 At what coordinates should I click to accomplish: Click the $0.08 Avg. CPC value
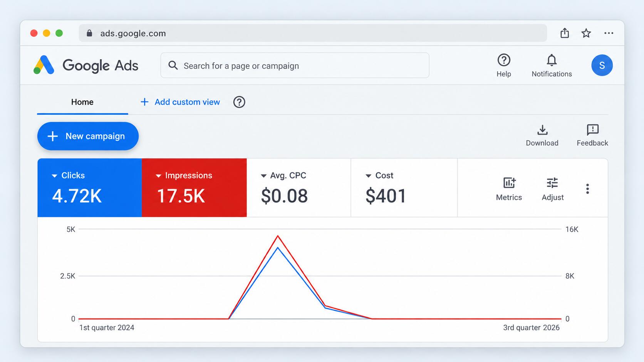pos(284,196)
